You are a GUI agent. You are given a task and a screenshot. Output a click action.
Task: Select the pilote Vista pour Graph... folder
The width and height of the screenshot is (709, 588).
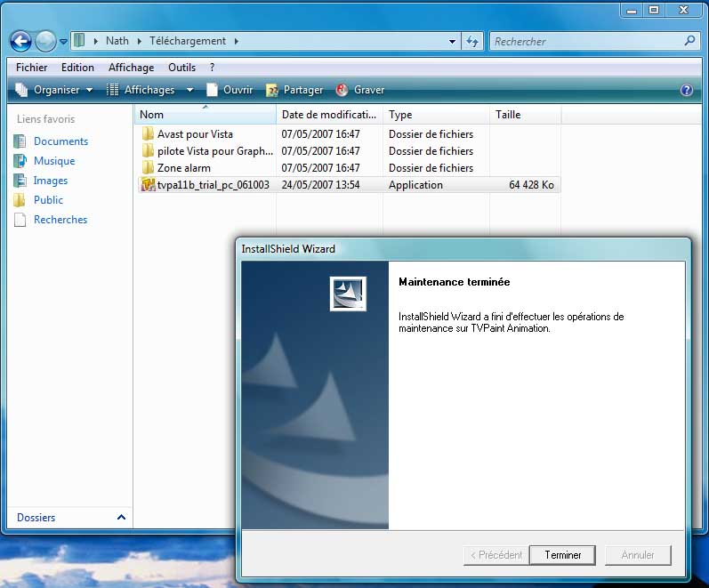coord(215,151)
